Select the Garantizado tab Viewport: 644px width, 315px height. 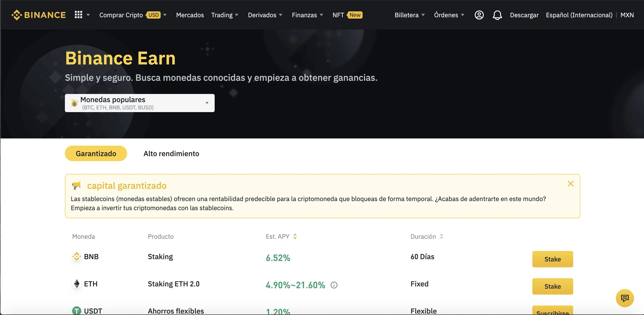96,153
